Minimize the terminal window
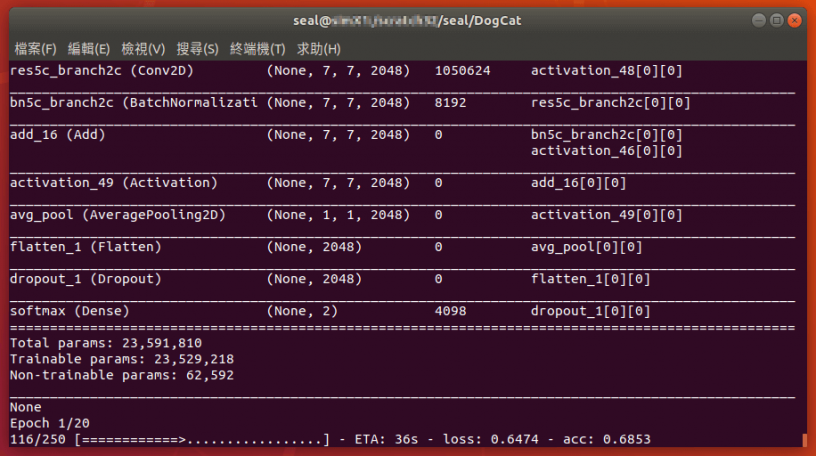The width and height of the screenshot is (816, 456). (757, 20)
